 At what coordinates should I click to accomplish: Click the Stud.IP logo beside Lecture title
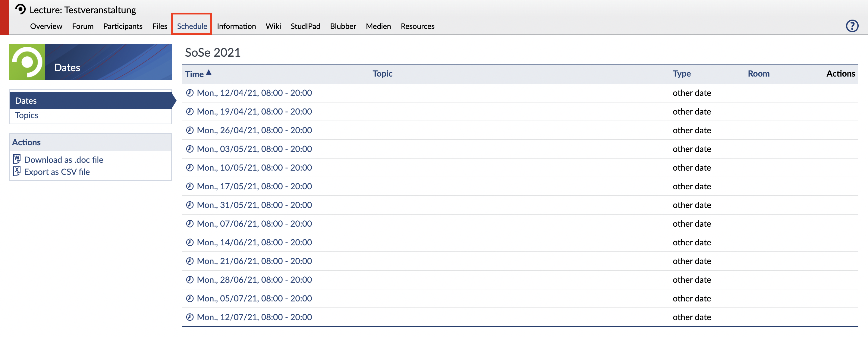click(20, 9)
